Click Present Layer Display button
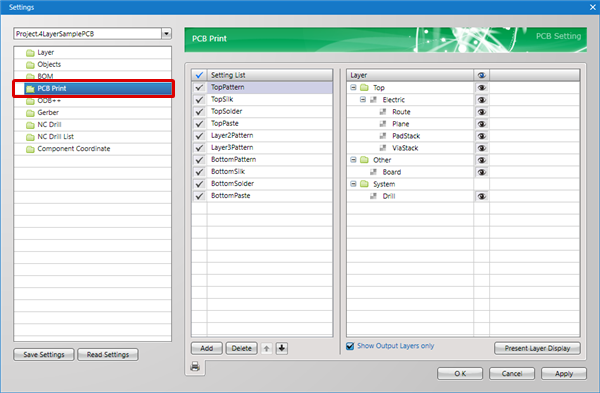 click(537, 348)
